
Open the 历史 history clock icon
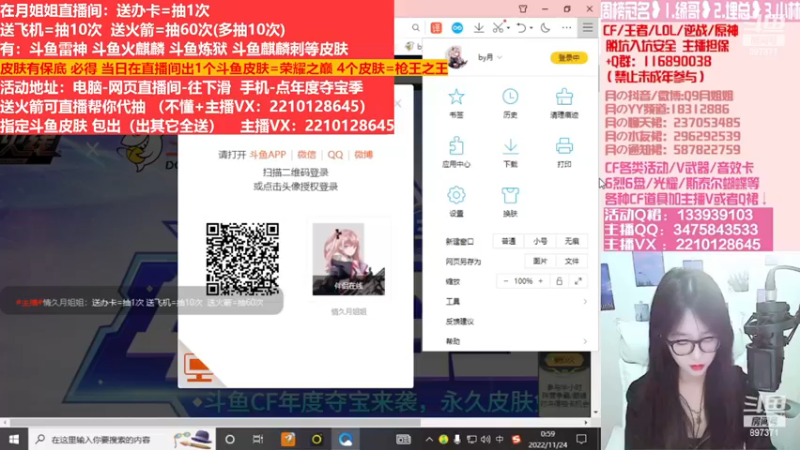point(510,97)
